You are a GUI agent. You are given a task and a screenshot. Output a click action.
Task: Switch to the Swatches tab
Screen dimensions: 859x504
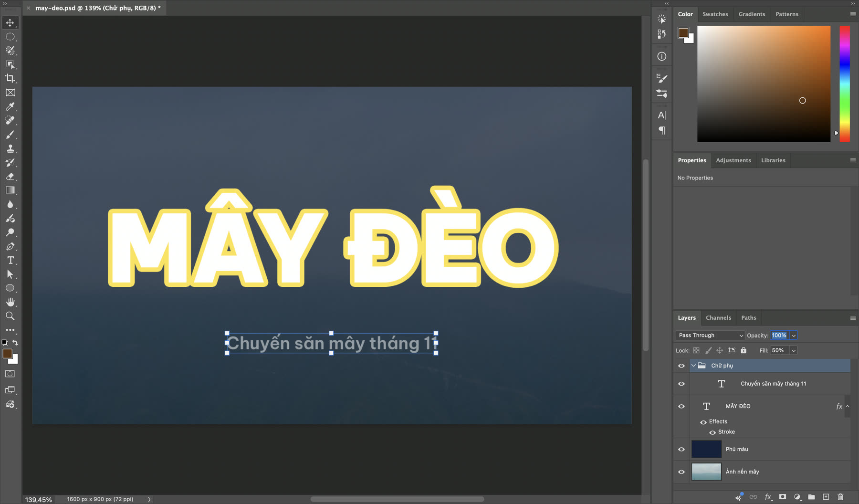pos(715,14)
